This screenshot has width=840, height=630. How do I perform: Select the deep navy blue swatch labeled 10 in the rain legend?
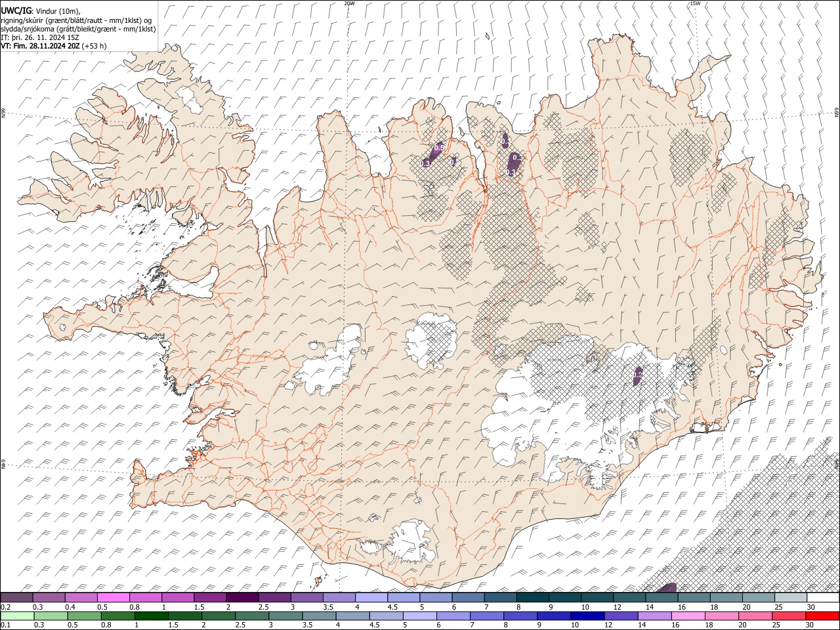[586, 616]
